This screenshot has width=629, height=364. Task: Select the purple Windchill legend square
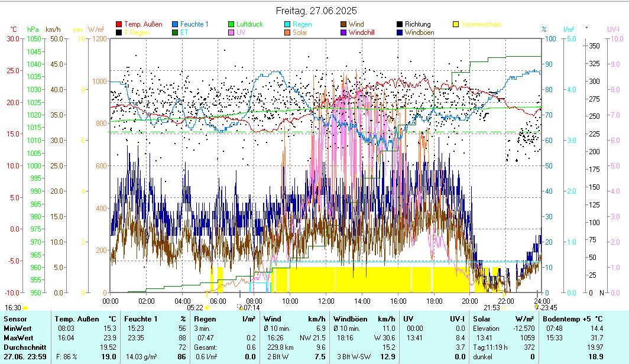(x=343, y=32)
